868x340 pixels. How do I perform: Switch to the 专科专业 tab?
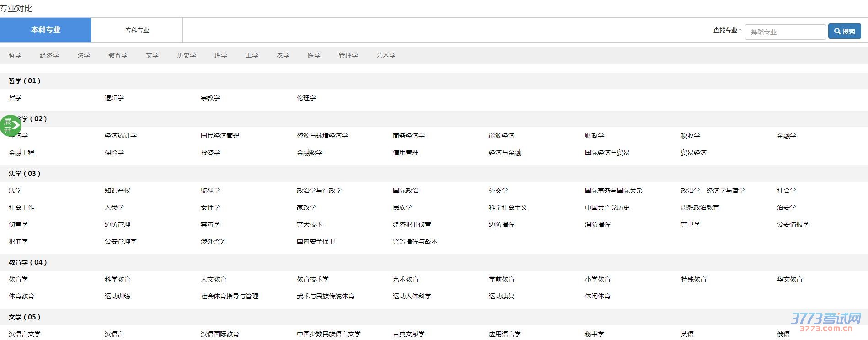pos(137,30)
